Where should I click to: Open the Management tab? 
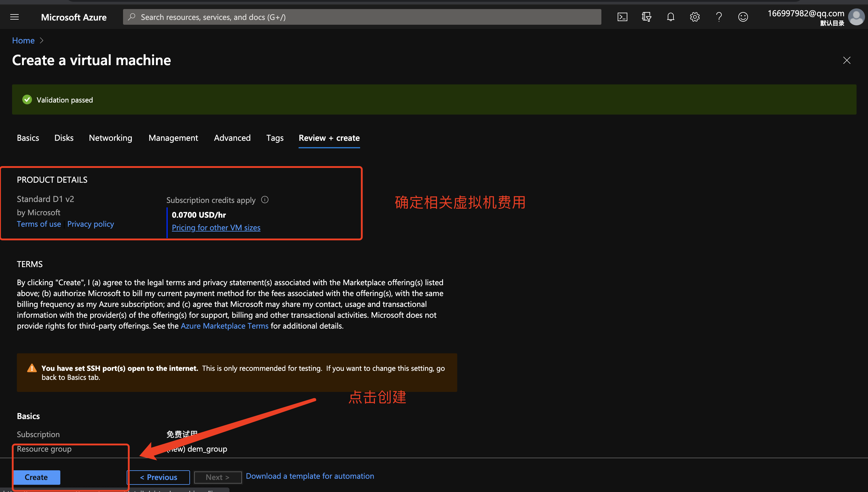173,138
